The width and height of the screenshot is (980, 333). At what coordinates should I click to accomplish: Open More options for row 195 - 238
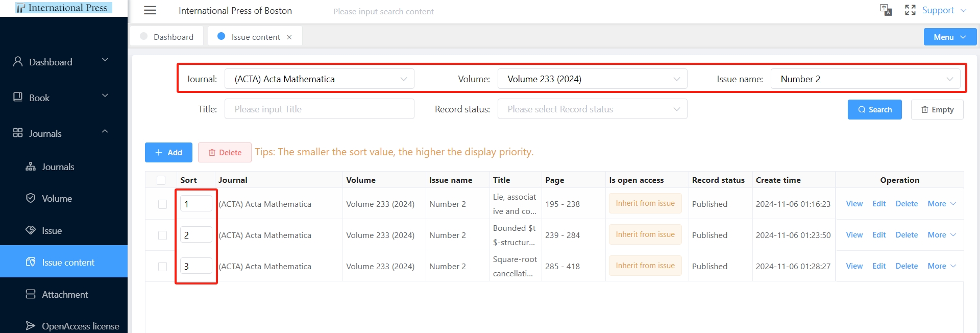point(942,204)
